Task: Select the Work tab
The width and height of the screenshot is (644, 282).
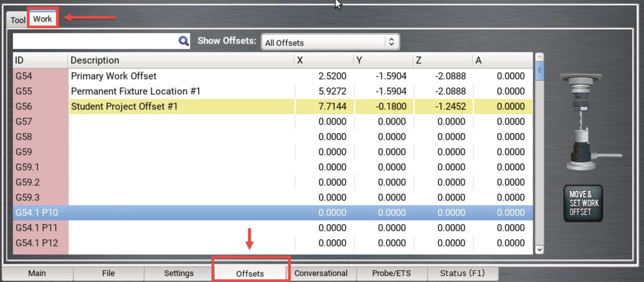Action: point(43,19)
